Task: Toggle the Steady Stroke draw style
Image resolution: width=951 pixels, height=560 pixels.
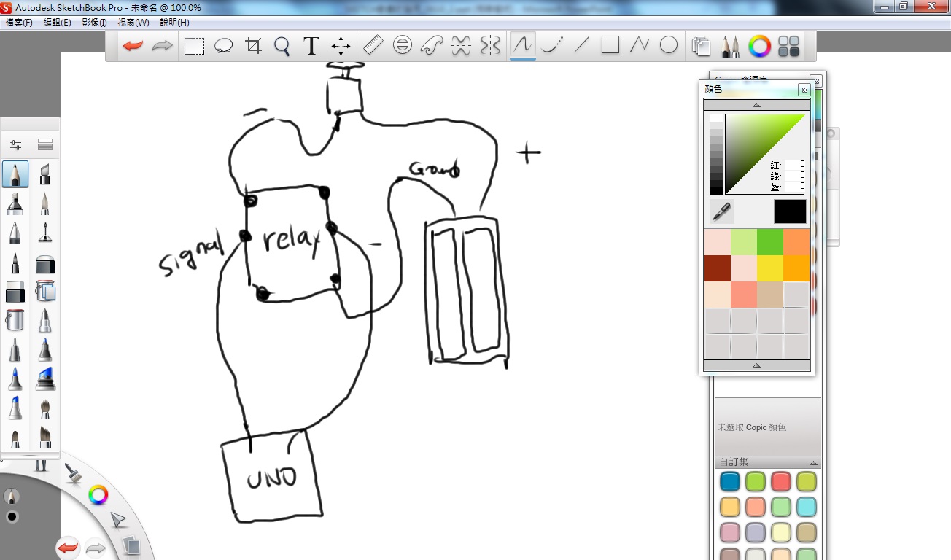Action: pyautogui.click(x=523, y=46)
